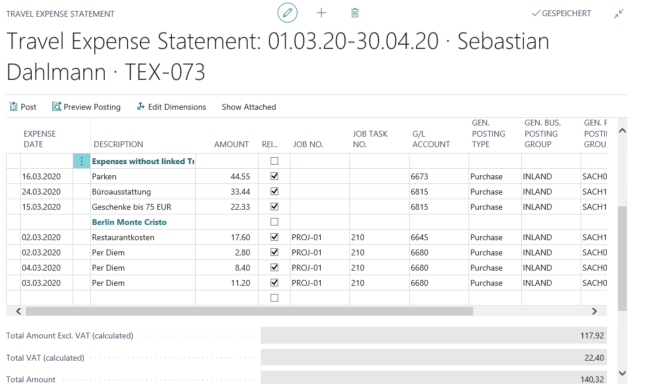
Task: Toggle checkbox for Restaurantkosten row
Action: pos(274,237)
